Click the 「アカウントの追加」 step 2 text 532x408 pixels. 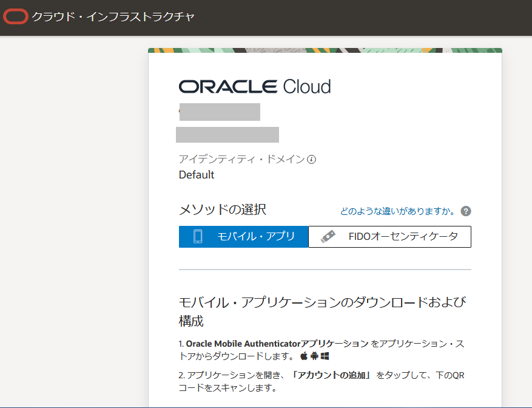[331, 375]
